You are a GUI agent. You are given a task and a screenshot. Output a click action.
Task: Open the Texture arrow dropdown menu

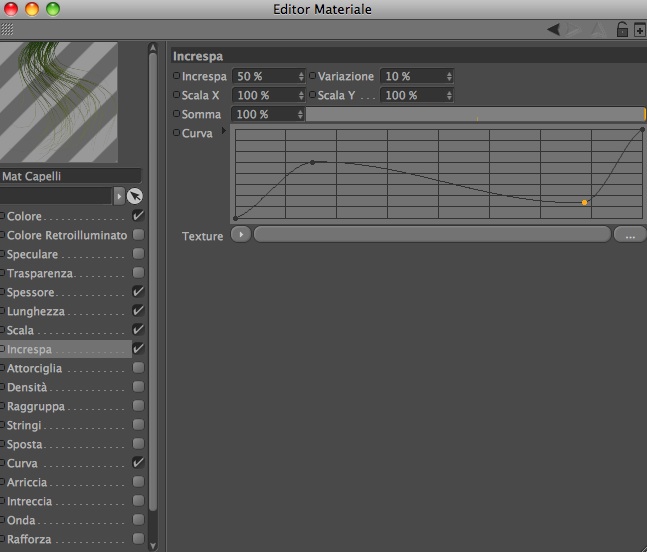[x=241, y=234]
